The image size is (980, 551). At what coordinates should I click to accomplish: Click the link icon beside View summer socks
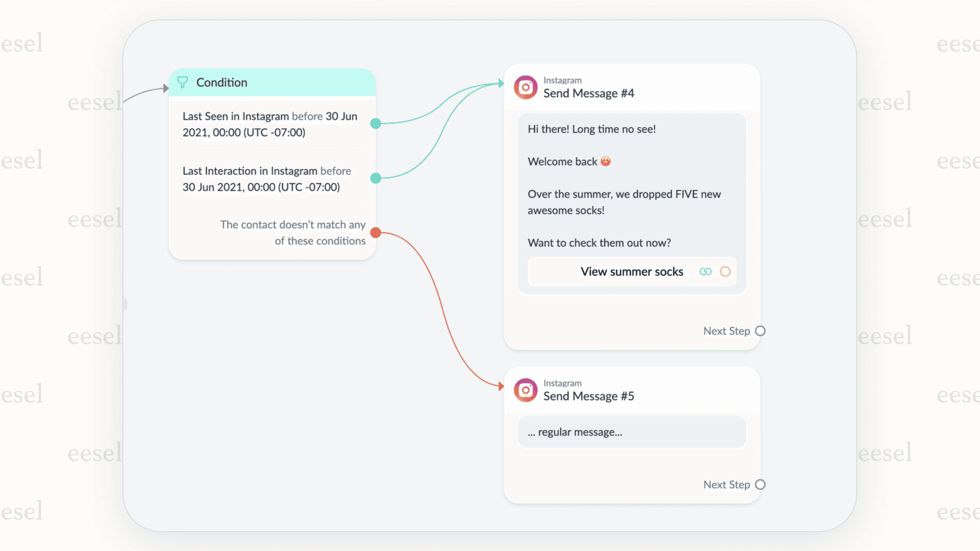tap(705, 272)
